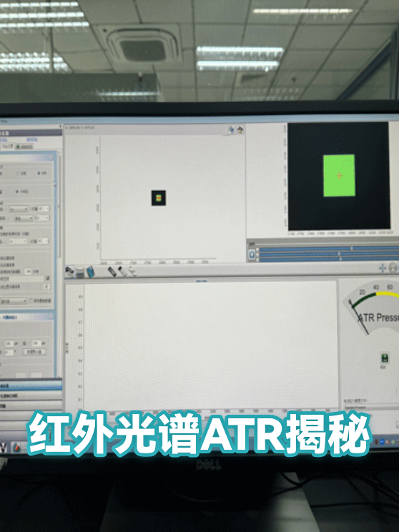Click the blue four-way arrow move icon

point(383,268)
